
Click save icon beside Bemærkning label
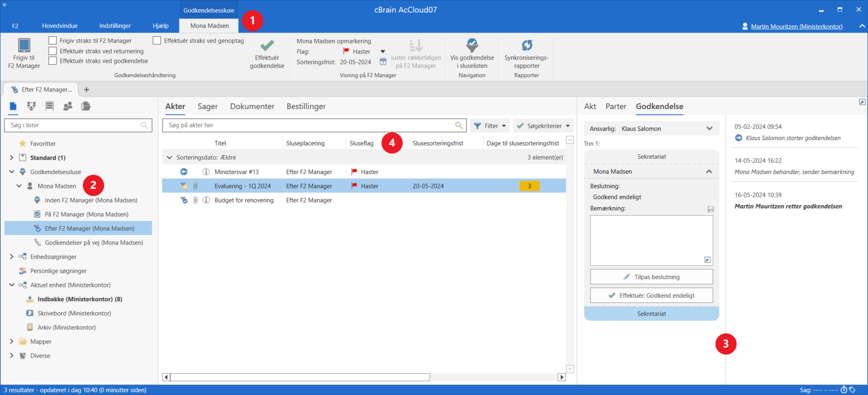coord(710,209)
